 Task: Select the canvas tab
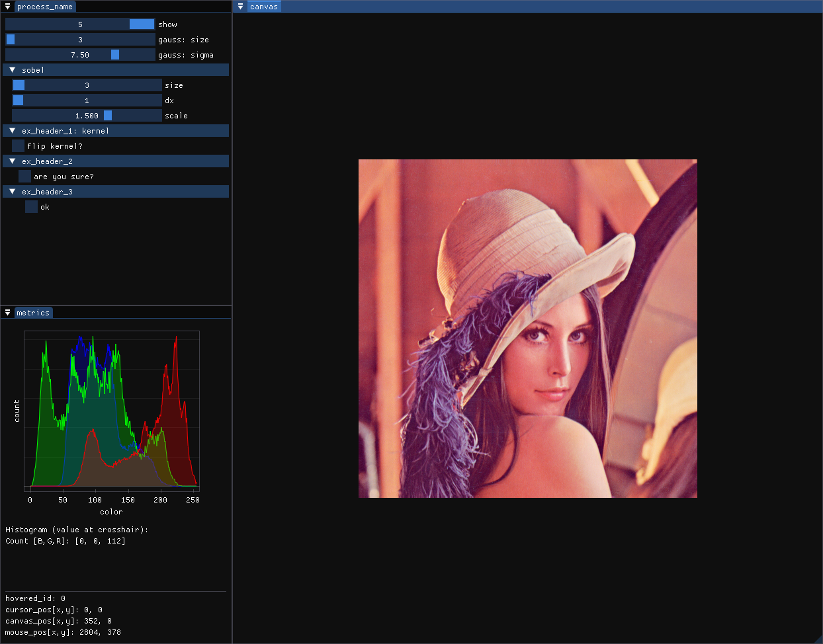264,7
